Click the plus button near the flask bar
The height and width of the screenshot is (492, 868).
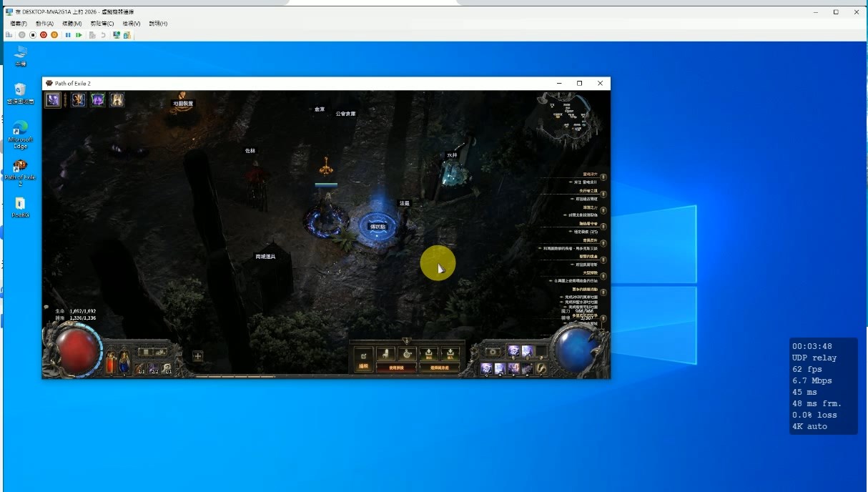[198, 355]
